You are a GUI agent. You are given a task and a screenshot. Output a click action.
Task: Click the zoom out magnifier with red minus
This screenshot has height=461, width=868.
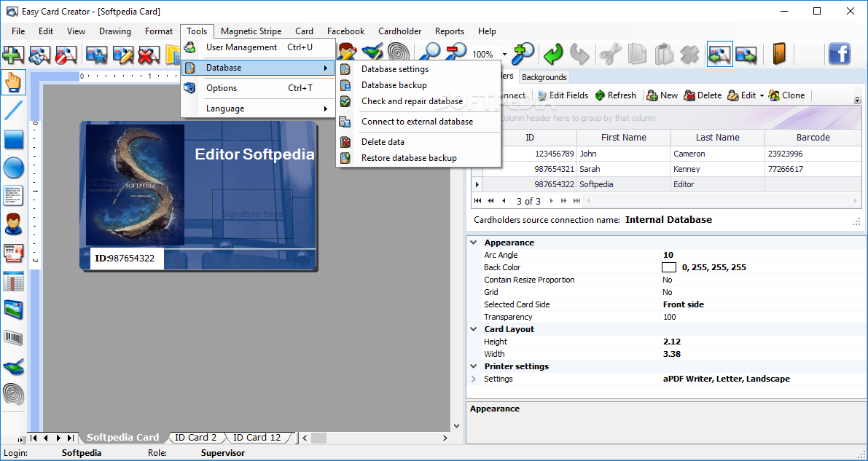click(x=455, y=54)
